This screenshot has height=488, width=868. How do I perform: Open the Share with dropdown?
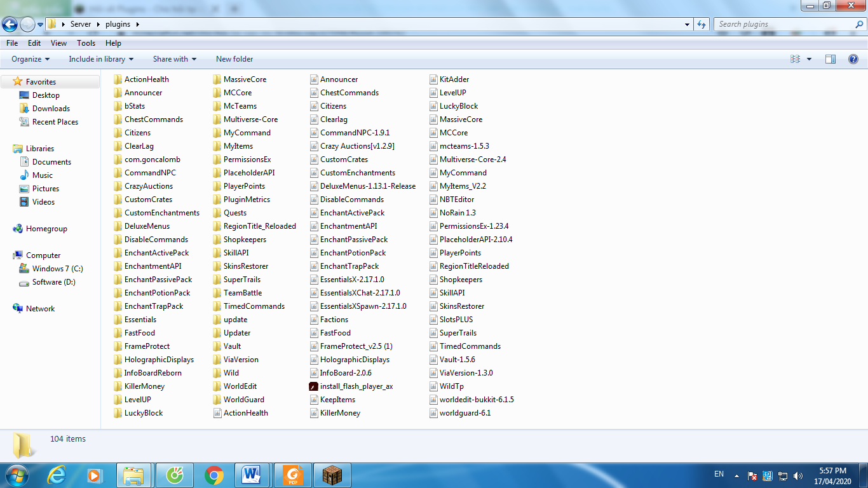click(175, 59)
